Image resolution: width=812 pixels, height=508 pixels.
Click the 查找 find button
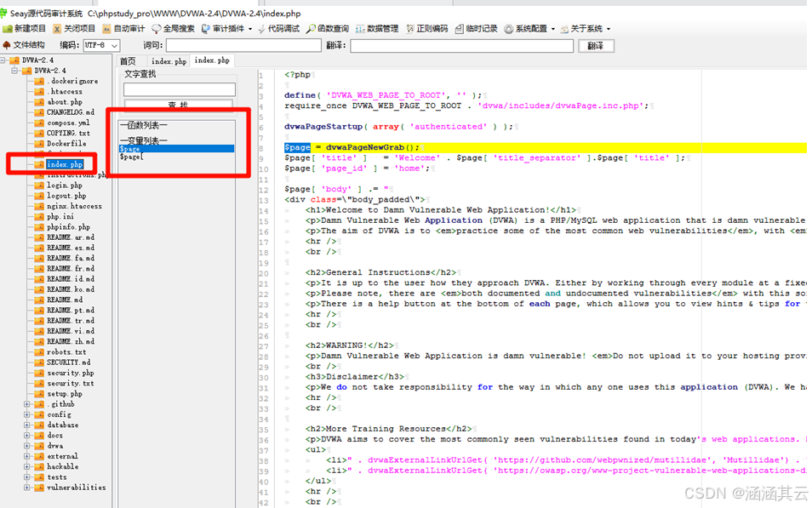pos(178,104)
